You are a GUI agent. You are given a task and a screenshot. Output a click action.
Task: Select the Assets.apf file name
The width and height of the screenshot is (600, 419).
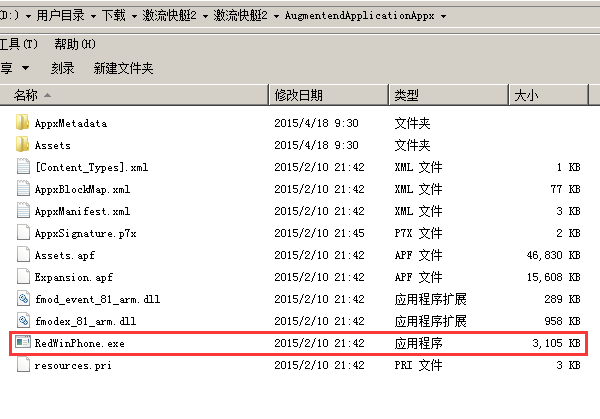click(64, 255)
